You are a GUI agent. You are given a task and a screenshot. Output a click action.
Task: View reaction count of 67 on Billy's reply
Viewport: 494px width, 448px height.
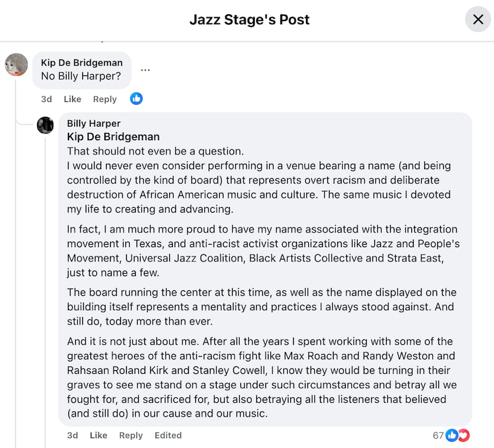[x=438, y=435]
